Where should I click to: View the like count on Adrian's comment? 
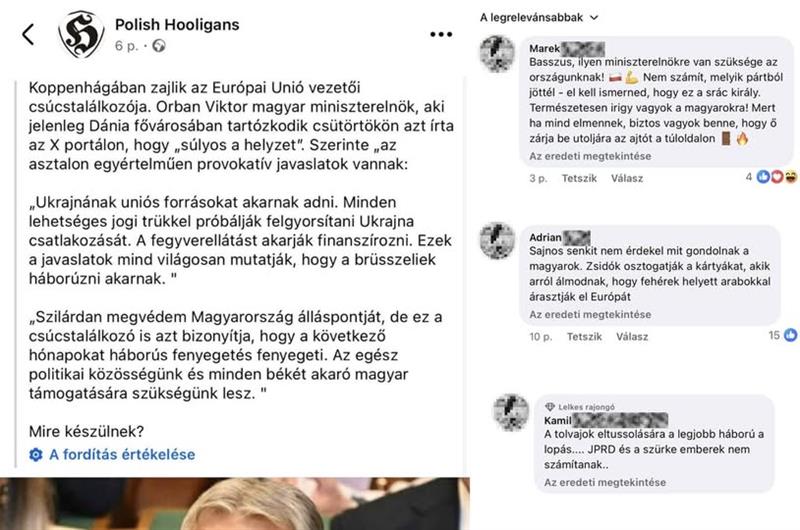pos(783,335)
